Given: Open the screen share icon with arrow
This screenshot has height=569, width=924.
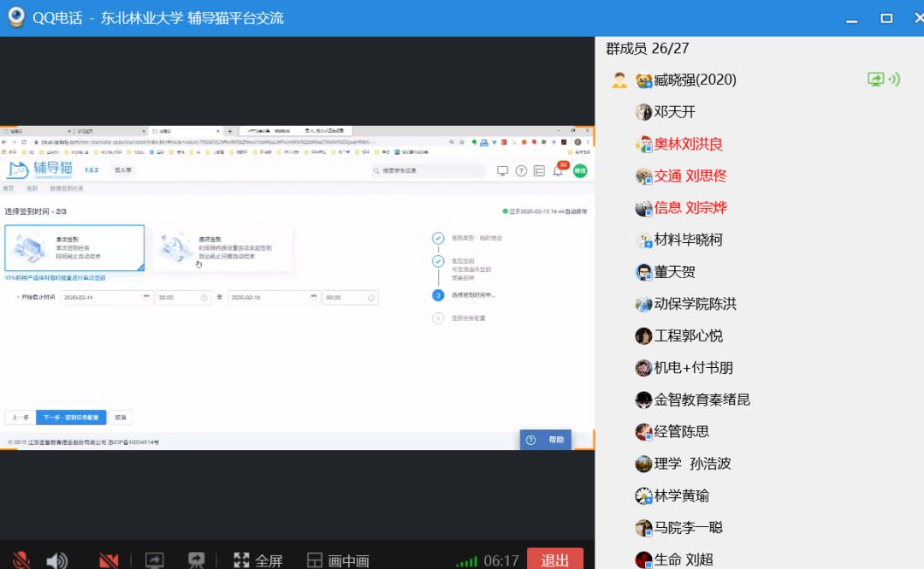Looking at the screenshot, I should [x=154, y=560].
